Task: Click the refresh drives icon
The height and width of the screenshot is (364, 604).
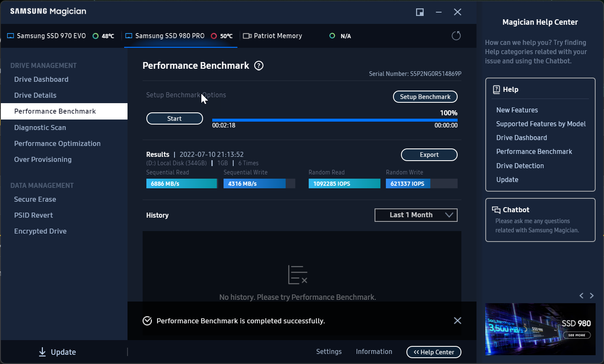Action: click(x=456, y=36)
